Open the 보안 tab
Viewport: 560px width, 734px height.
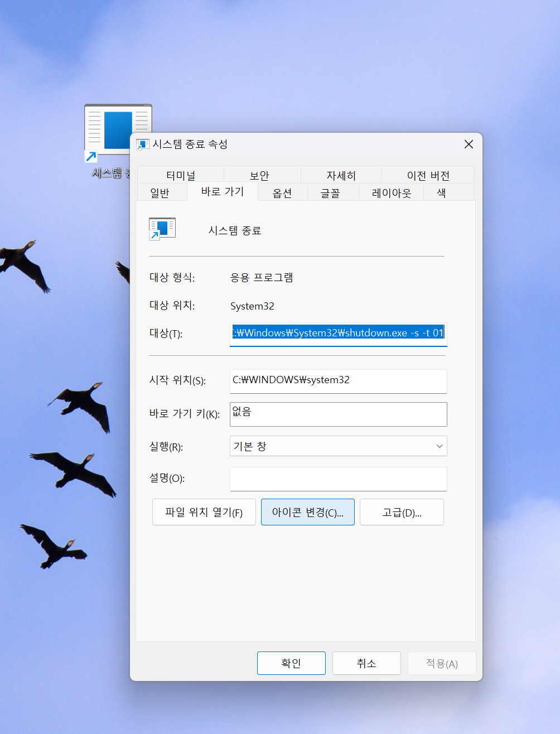259,175
